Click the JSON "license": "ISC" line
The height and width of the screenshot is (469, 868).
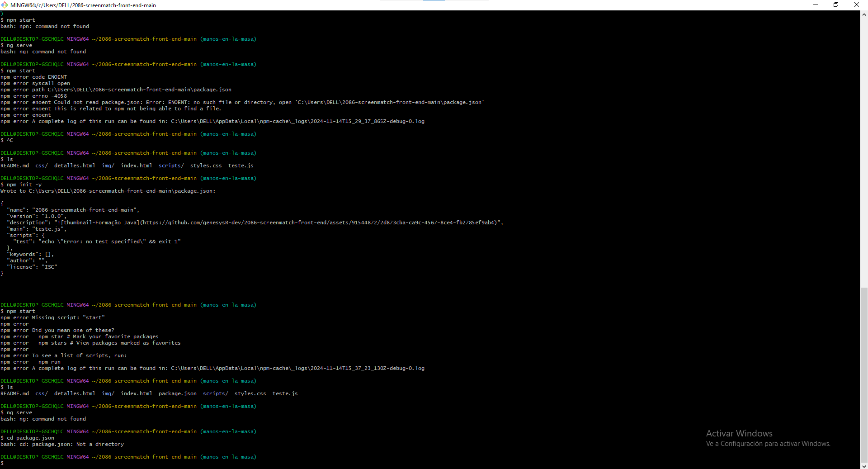(32, 267)
